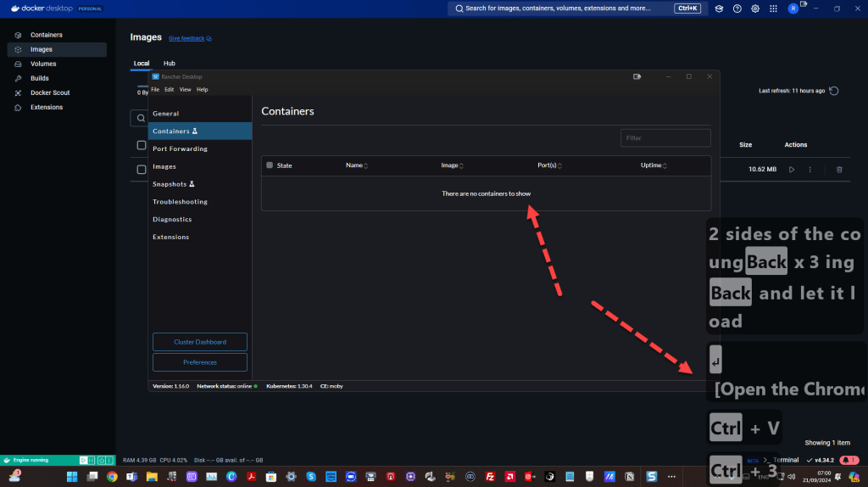Click Docker version v4.34.2
The width and height of the screenshot is (868, 487).
pos(821,460)
